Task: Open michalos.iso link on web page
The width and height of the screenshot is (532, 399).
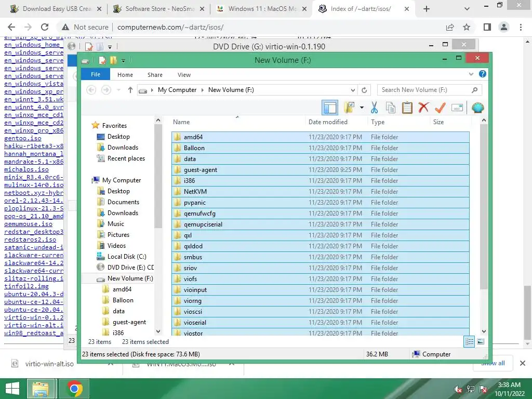Action: pyautogui.click(x=26, y=169)
